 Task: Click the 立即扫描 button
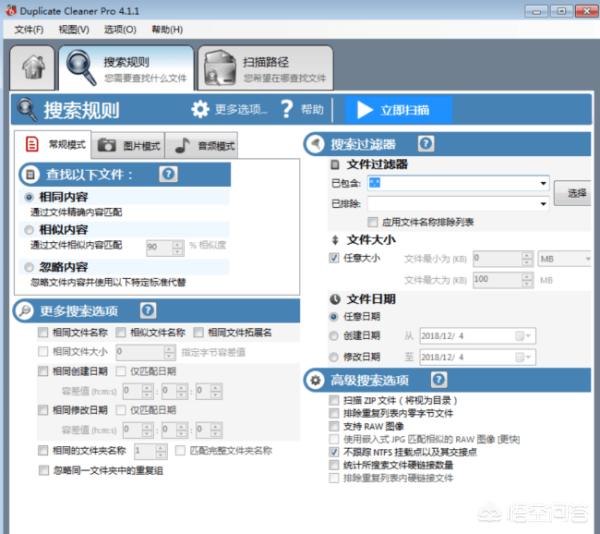point(399,110)
